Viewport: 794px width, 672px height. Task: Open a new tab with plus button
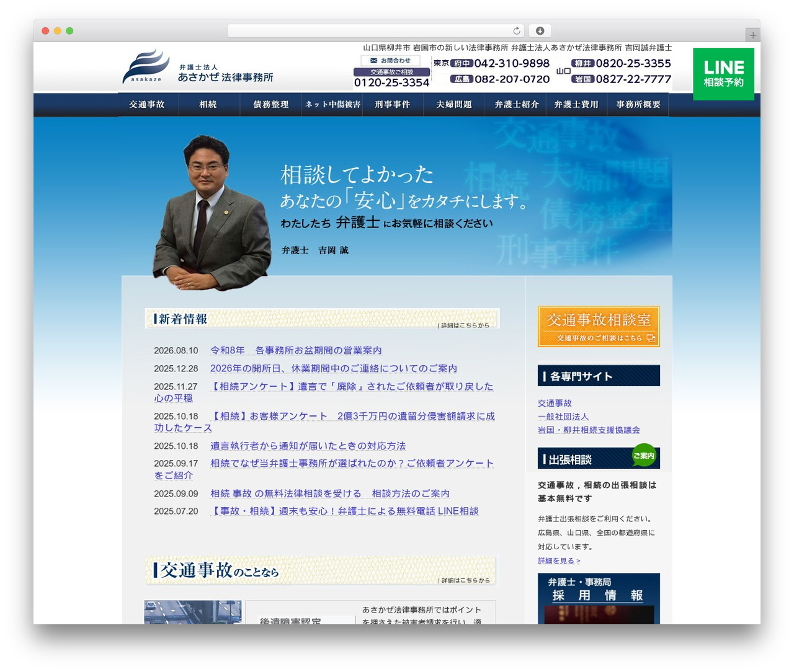pos(753,35)
